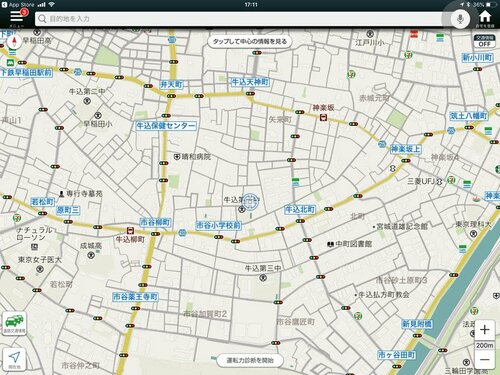This screenshot has height=375, width=500.
Task: Select 新小川町 intersection label
Action: click(x=477, y=57)
